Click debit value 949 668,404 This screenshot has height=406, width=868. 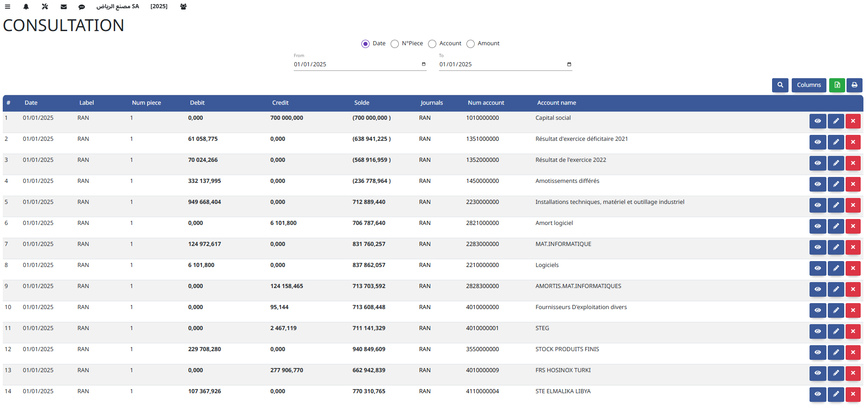(204, 202)
